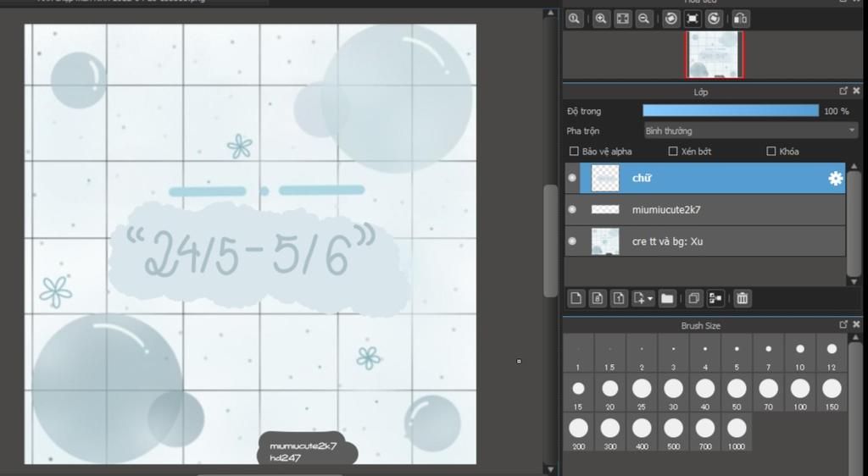This screenshot has height=476, width=868.
Task: Open settings gear of chữ layer
Action: coord(835,178)
